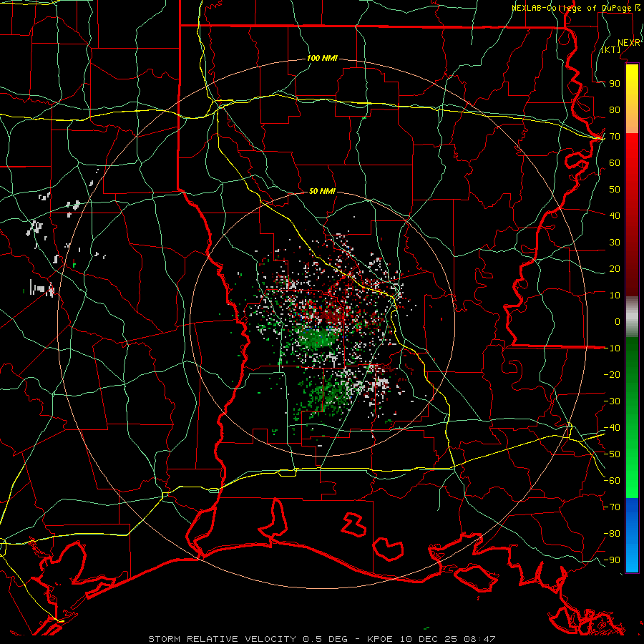Click the 80 value on velocity scale
The width and height of the screenshot is (644, 644).
click(615, 110)
